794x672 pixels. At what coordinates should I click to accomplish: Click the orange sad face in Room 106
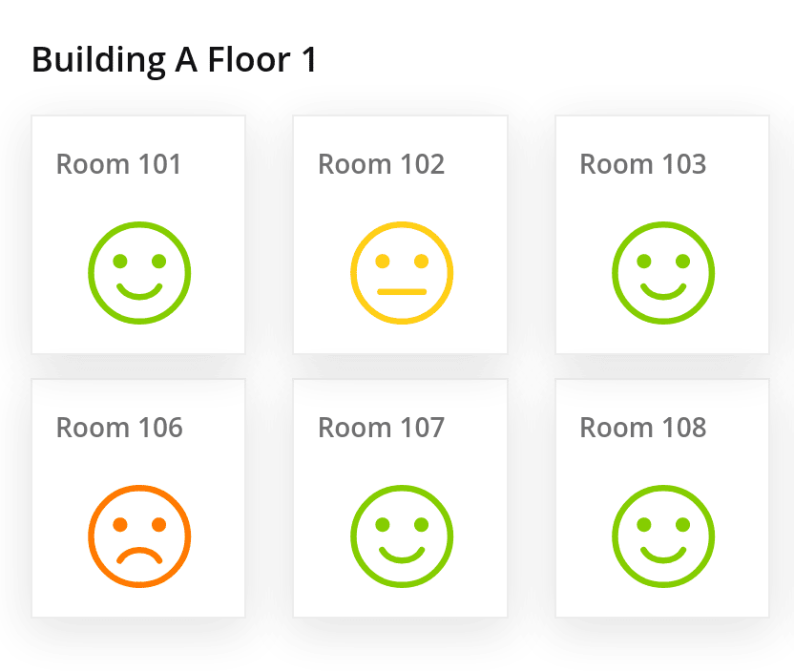pos(139,536)
